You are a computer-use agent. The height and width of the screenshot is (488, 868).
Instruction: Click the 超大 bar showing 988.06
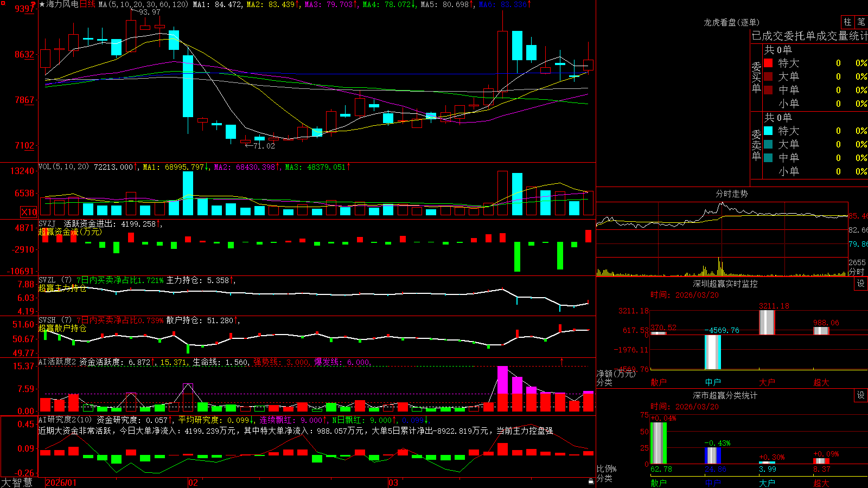[821, 331]
